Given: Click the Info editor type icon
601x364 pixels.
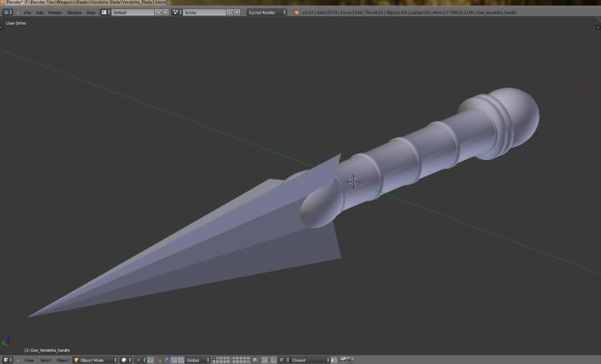Looking at the screenshot, I should pos(8,12).
